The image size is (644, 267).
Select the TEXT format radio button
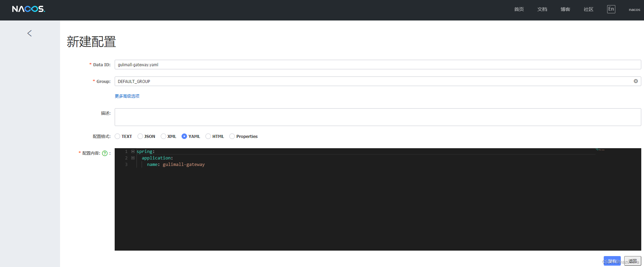pyautogui.click(x=117, y=136)
